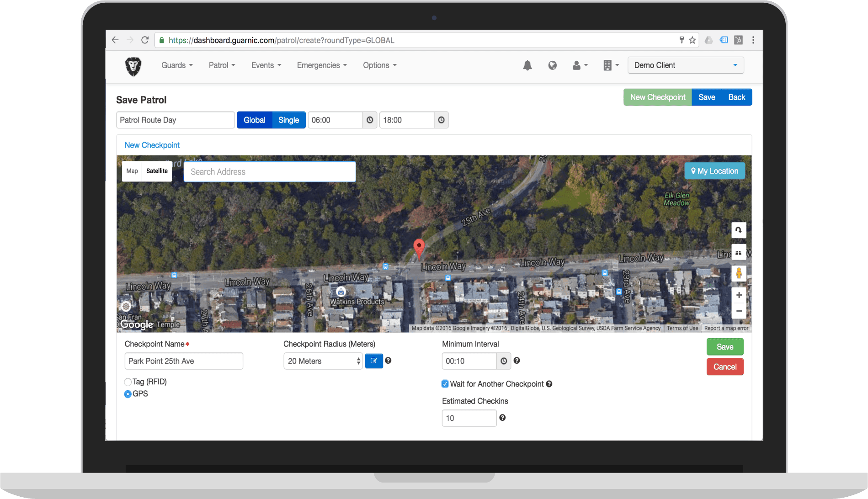Screen dimensions: 868x499
Task: Click the Search Address field
Action: pyautogui.click(x=270, y=172)
